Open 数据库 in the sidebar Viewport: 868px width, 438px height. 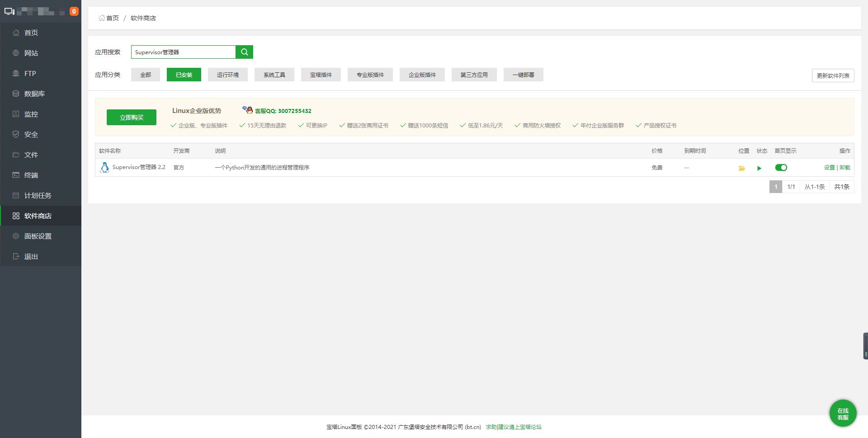click(x=41, y=94)
